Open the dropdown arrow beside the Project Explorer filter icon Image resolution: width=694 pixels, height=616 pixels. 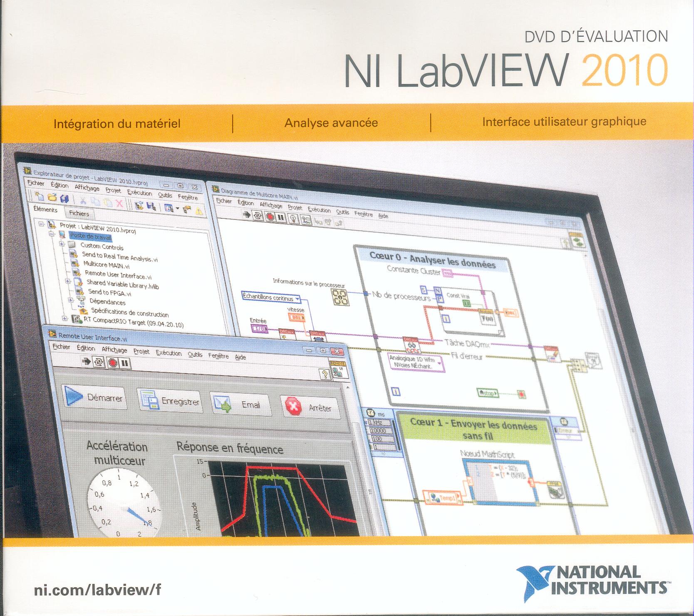pyautogui.click(x=178, y=209)
